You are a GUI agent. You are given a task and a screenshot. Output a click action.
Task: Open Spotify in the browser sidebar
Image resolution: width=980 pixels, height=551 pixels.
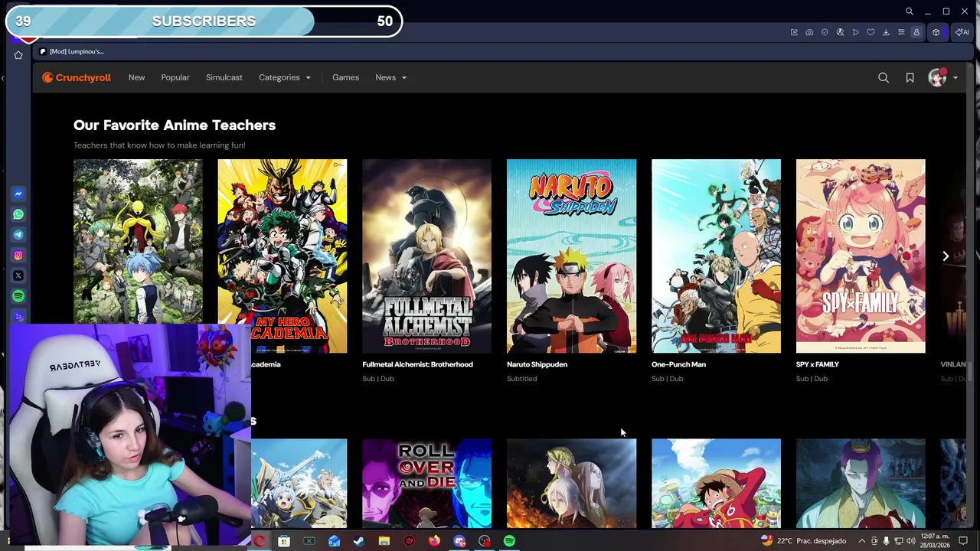tap(18, 296)
